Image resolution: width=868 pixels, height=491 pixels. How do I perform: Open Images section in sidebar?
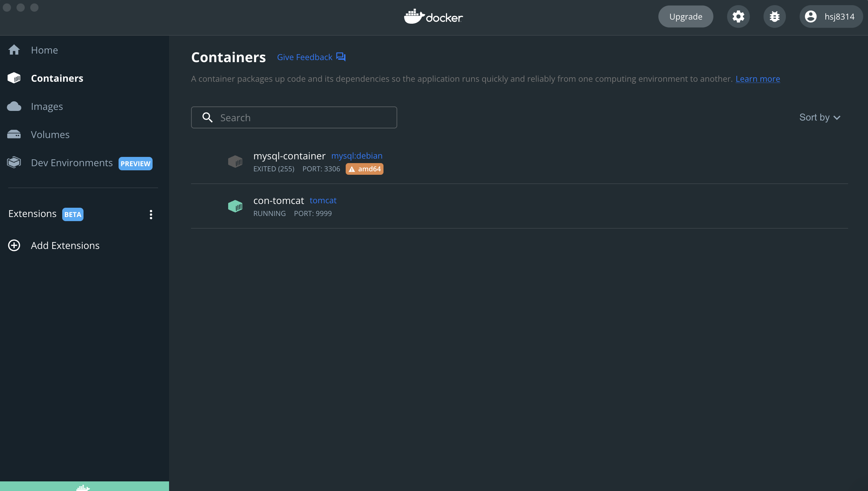(47, 106)
